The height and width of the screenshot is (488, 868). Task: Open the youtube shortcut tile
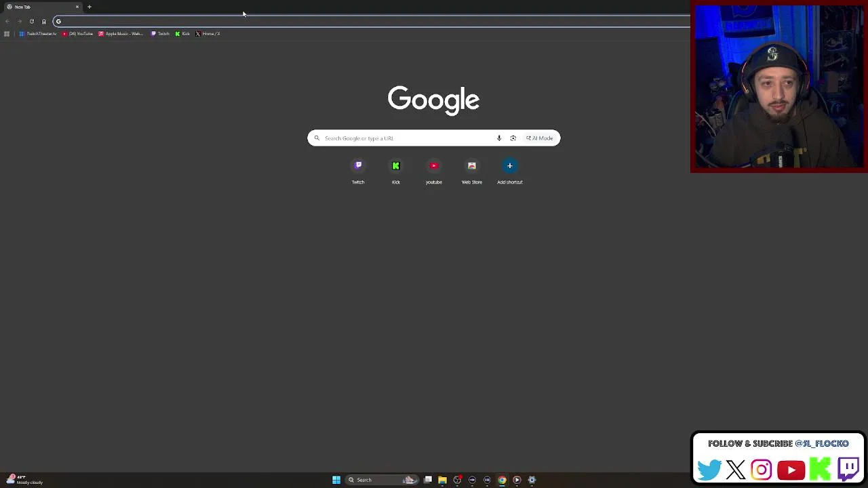pos(434,172)
